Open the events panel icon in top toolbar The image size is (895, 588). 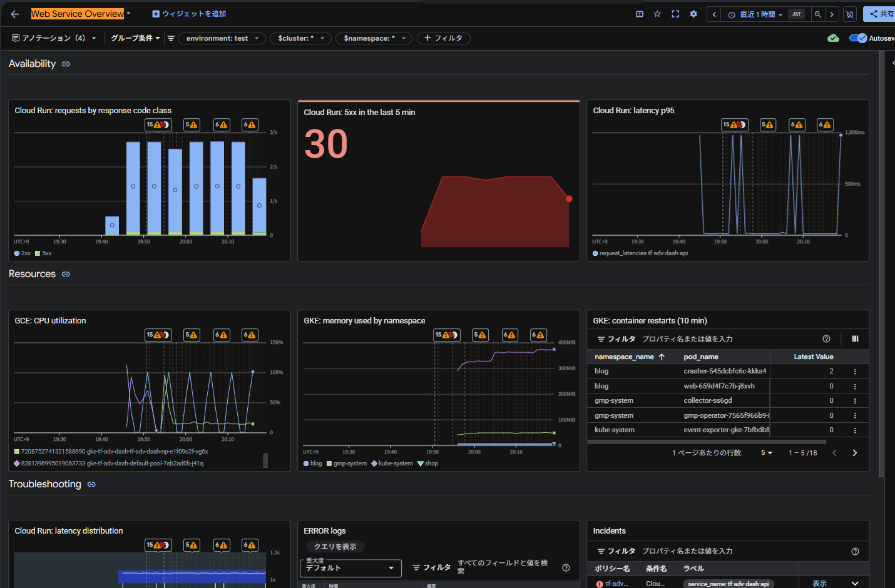click(x=640, y=14)
